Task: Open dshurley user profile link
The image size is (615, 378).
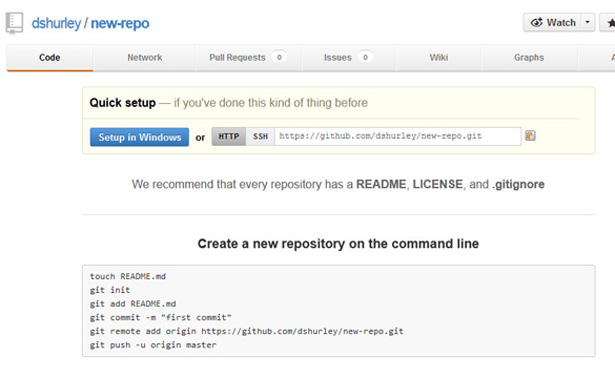Action: tap(56, 24)
